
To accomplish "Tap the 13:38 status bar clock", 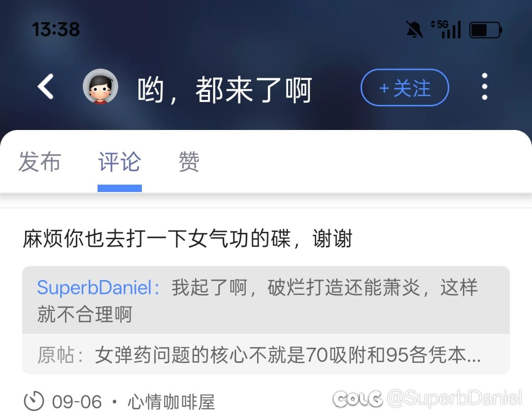I will 56,29.
